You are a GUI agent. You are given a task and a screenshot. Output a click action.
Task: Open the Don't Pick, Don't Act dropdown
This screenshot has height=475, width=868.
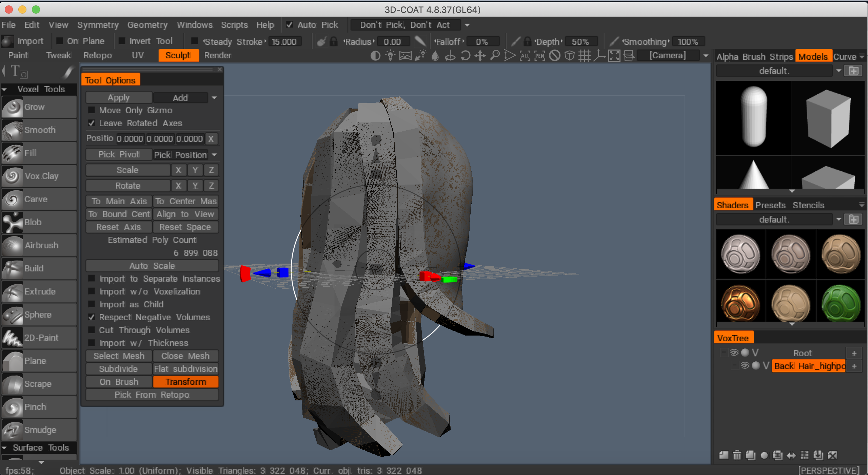(x=467, y=25)
